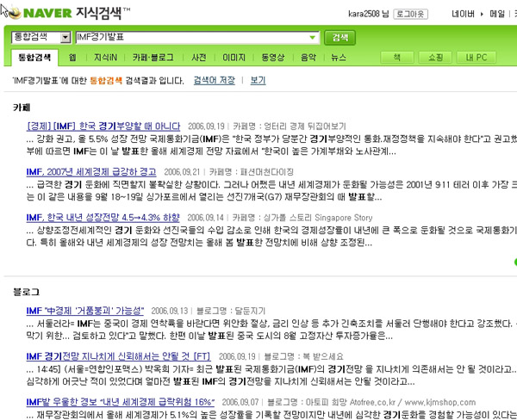
Task: Click the 책 button
Action: (x=397, y=58)
